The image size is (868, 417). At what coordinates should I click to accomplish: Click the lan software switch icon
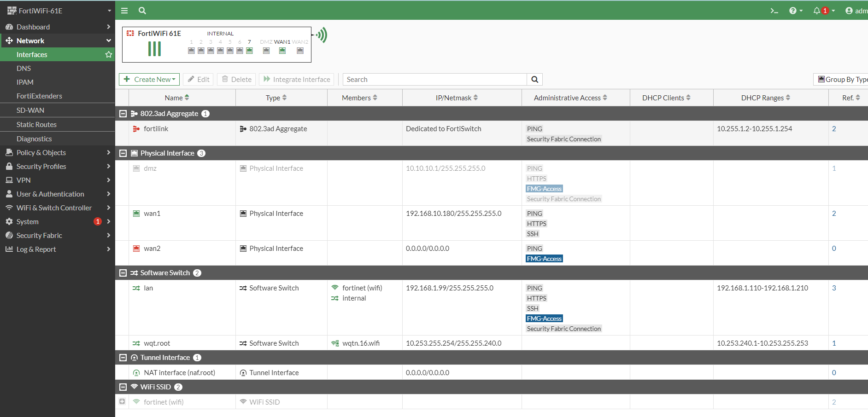click(x=136, y=288)
